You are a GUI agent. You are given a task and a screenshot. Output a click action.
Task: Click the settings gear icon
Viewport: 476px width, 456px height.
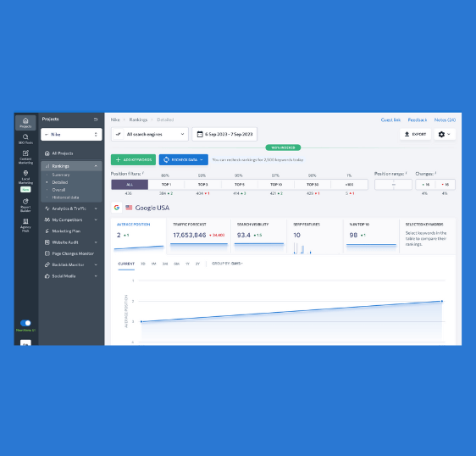(441, 134)
